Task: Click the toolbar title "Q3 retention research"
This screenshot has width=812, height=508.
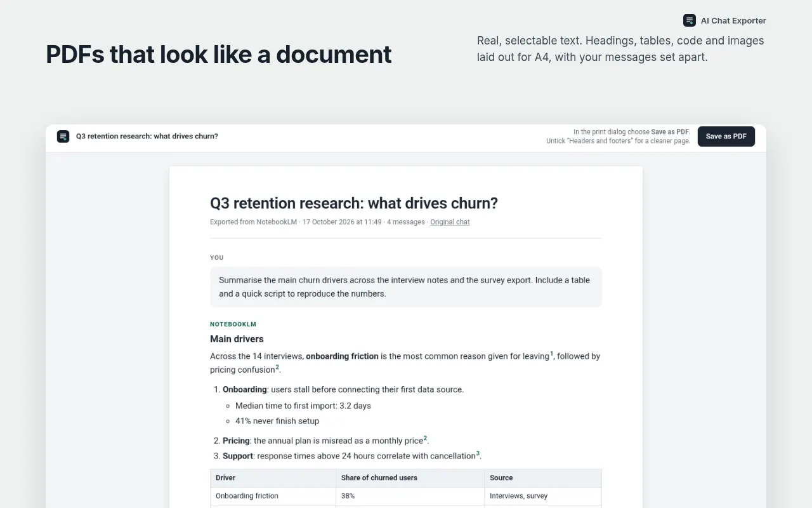Action: [x=147, y=137]
